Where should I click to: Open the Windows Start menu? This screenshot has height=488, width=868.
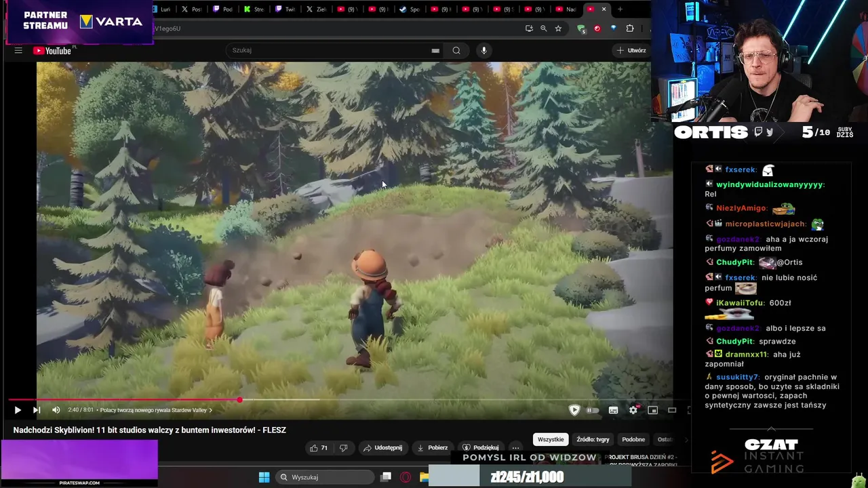pos(264,477)
